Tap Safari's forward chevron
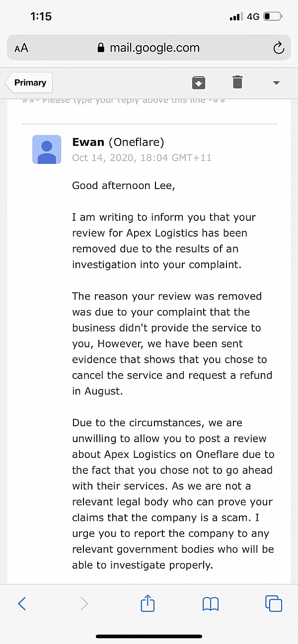Screen dimensions: 298x644 [84, 603]
